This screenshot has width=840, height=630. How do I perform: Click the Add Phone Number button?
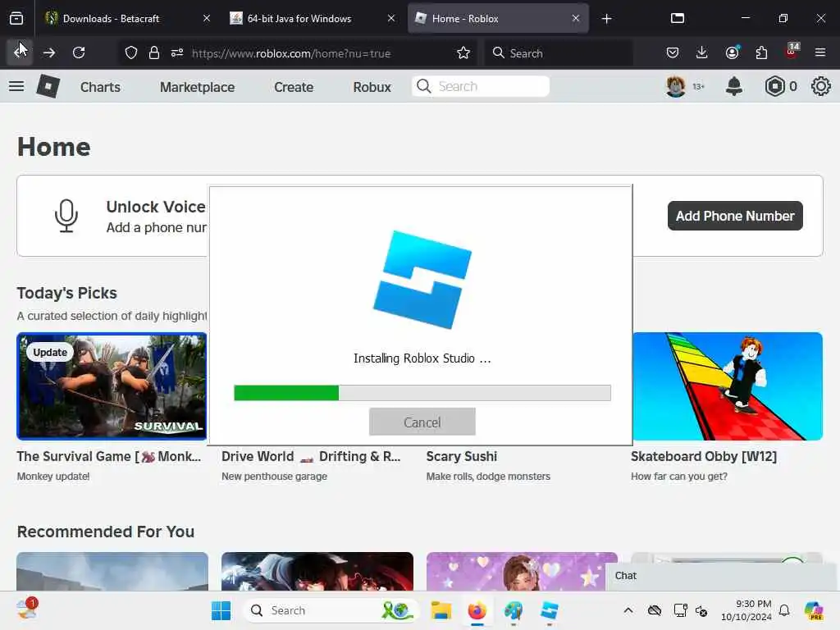[x=735, y=216]
